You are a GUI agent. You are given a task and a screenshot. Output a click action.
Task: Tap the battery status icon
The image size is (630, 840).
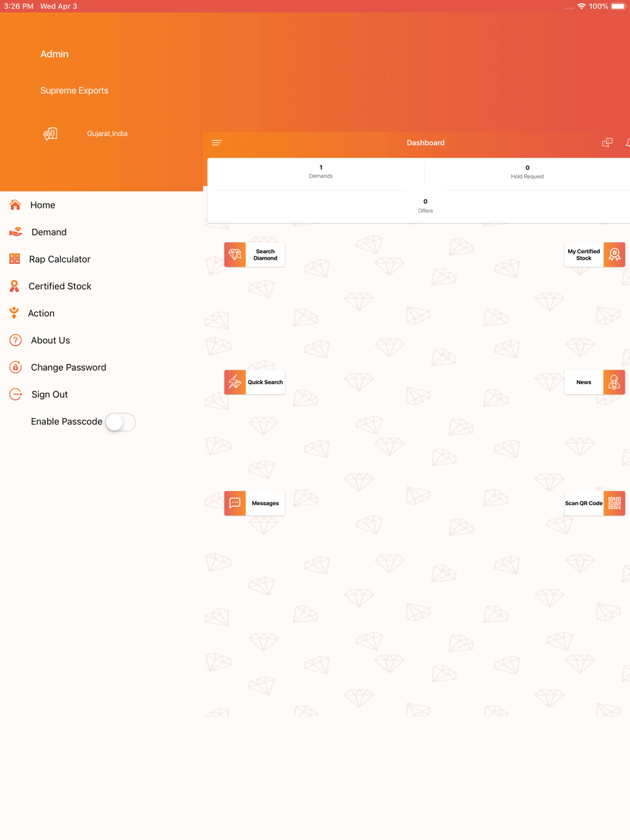(618, 6)
